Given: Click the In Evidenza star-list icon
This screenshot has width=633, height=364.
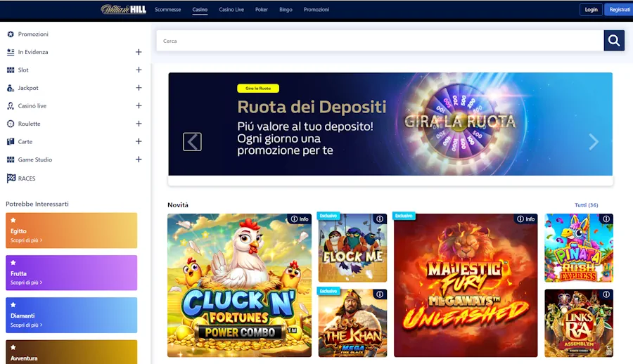Looking at the screenshot, I should pyautogui.click(x=11, y=52).
